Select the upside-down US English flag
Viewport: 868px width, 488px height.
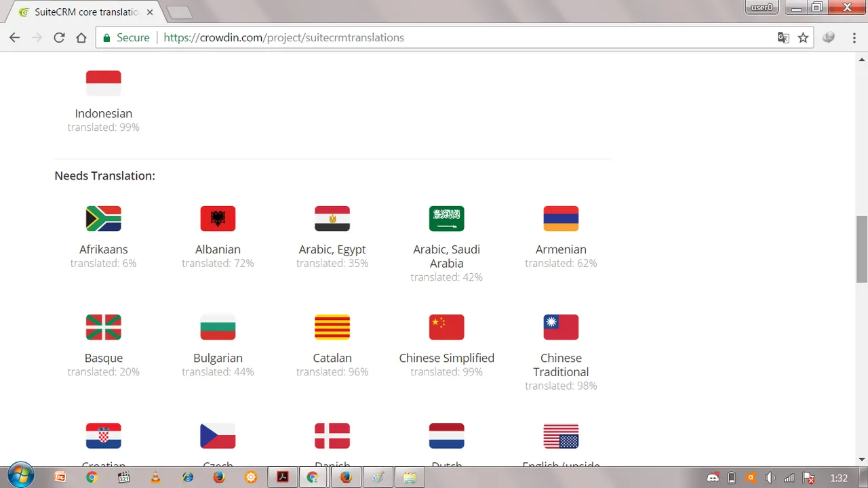(561, 436)
